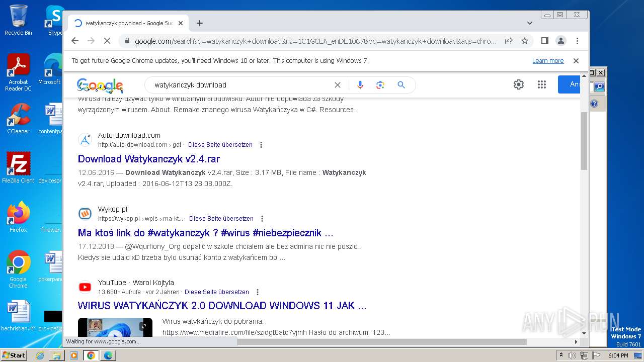Click the taskbar clock showing 6:04 PM

point(618,355)
